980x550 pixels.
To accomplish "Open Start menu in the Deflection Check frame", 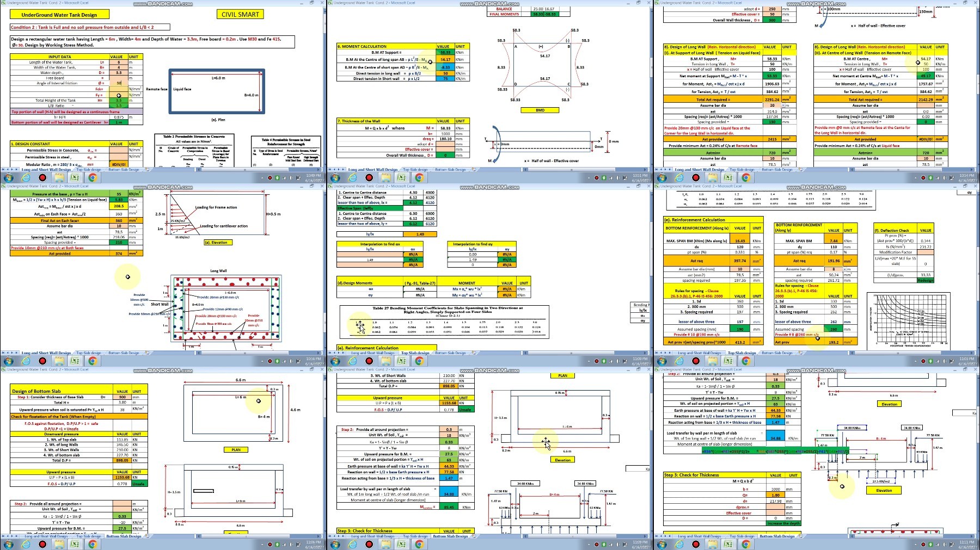I will [x=662, y=361].
